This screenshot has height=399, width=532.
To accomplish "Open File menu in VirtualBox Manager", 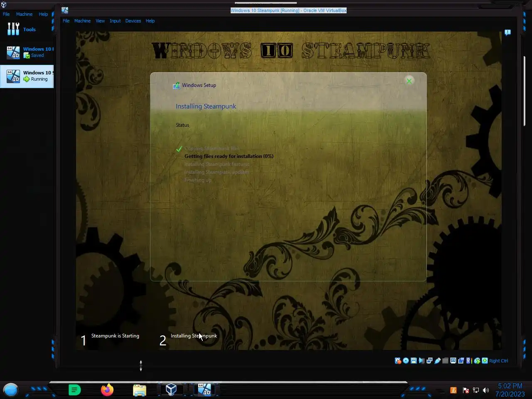I will (6, 14).
